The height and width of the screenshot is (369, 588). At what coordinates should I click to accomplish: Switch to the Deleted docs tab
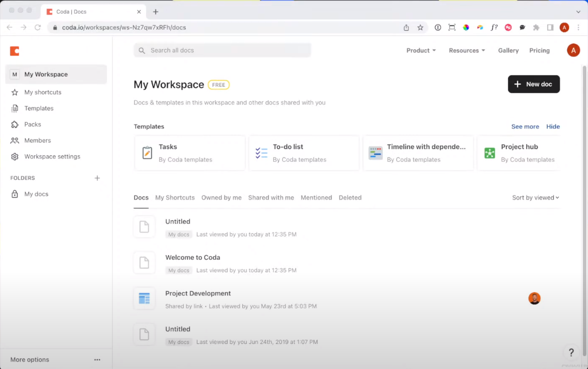pos(350,197)
